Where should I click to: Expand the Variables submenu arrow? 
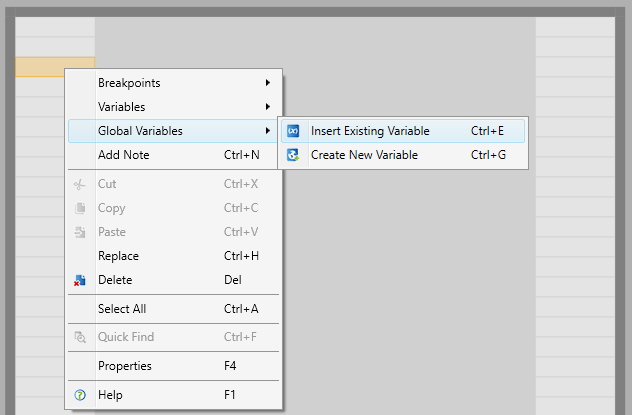[x=268, y=107]
